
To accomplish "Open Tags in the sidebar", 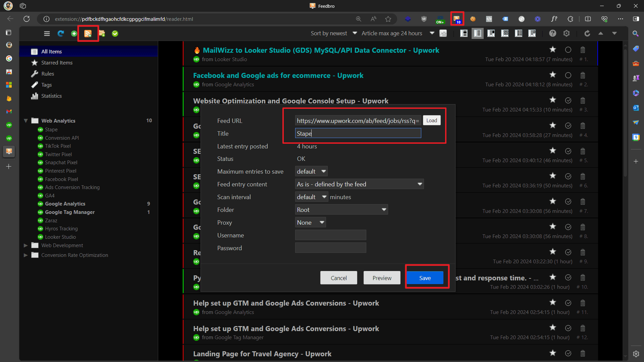I will [46, 85].
